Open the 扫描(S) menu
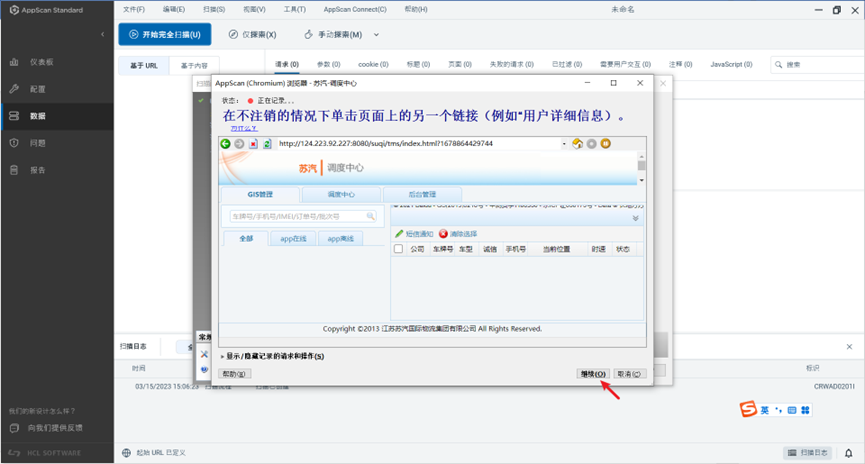 point(214,9)
